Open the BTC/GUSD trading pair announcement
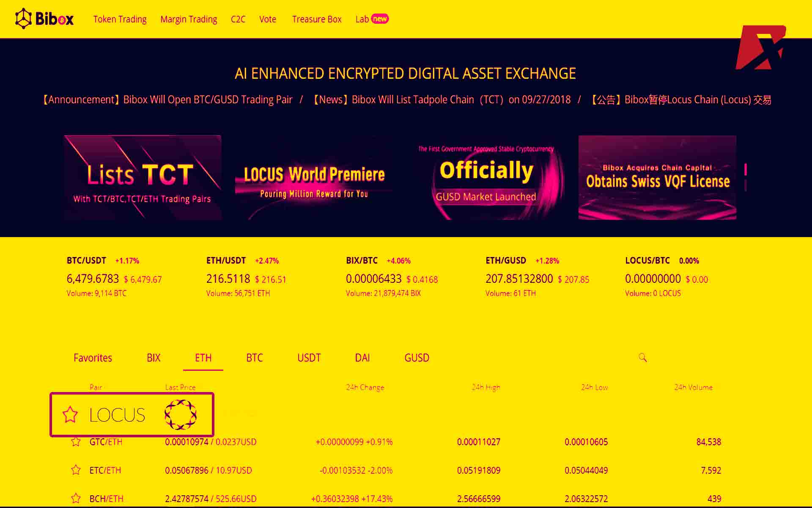This screenshot has width=812, height=508. [167, 100]
